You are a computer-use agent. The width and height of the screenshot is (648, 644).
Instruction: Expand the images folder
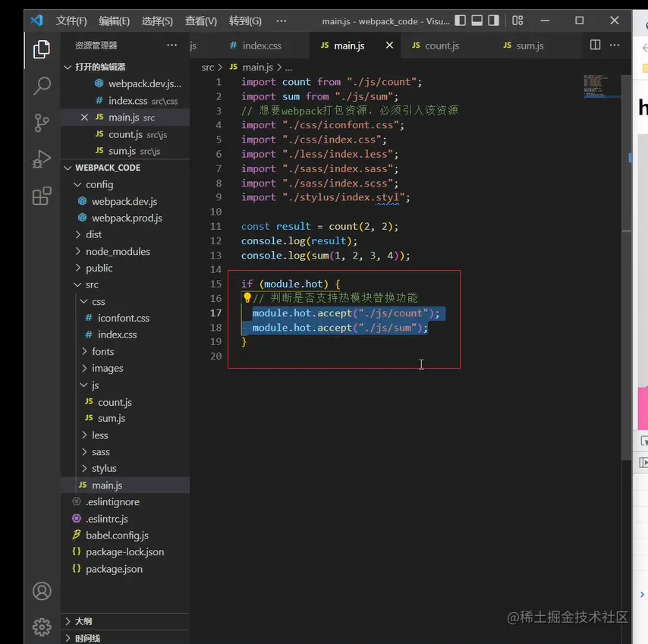pyautogui.click(x=124, y=368)
